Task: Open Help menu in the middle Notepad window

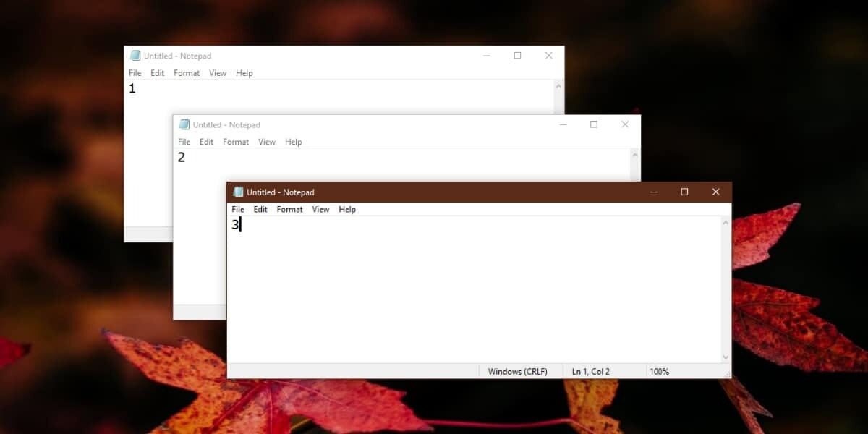Action: 294,142
